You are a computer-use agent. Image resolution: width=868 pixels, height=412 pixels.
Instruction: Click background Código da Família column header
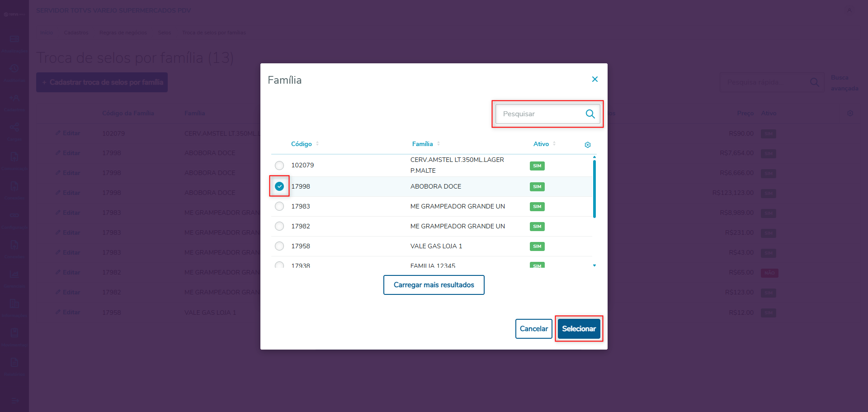[x=128, y=113]
